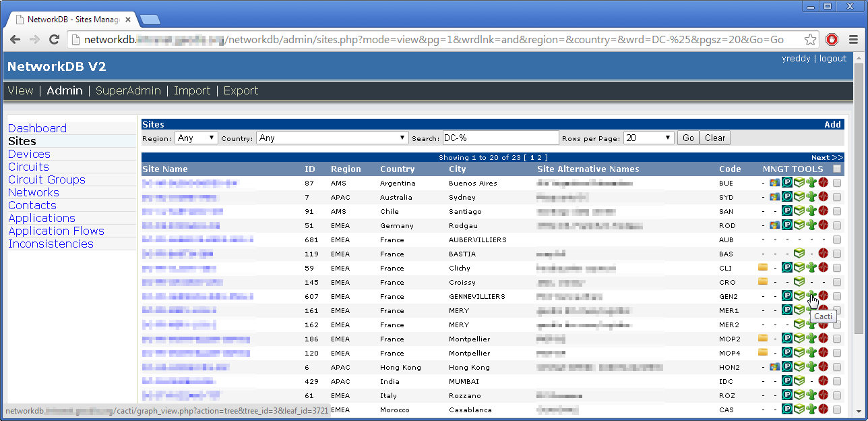Open the Rows per Page dropdown
The image size is (868, 421).
point(648,138)
